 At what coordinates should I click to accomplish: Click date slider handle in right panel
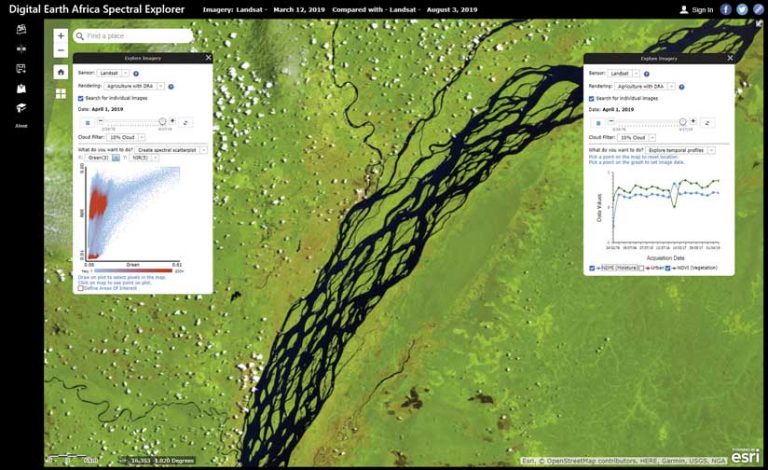tap(683, 121)
